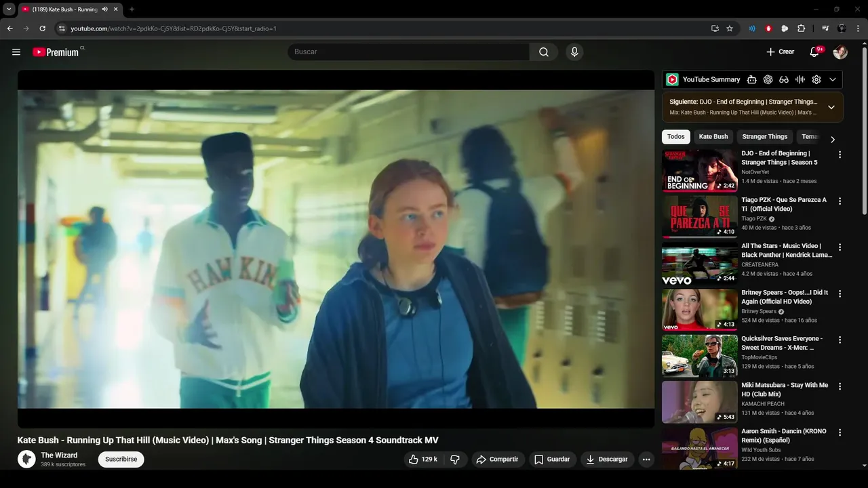Open the browser extensions puzzle icon
The height and width of the screenshot is (488, 868).
tap(801, 28)
